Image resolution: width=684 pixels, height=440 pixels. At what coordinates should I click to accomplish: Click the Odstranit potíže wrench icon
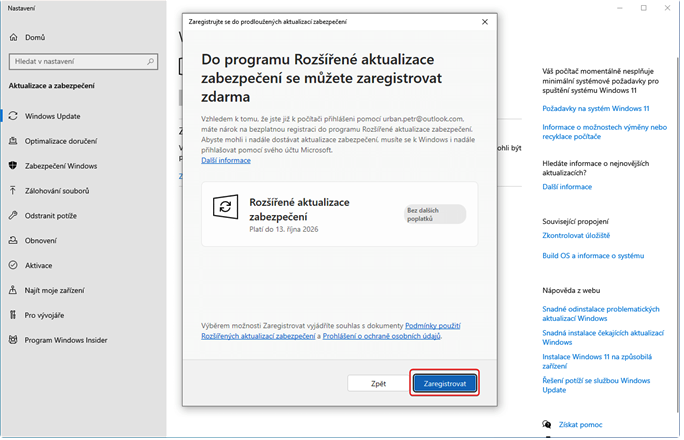(x=13, y=215)
